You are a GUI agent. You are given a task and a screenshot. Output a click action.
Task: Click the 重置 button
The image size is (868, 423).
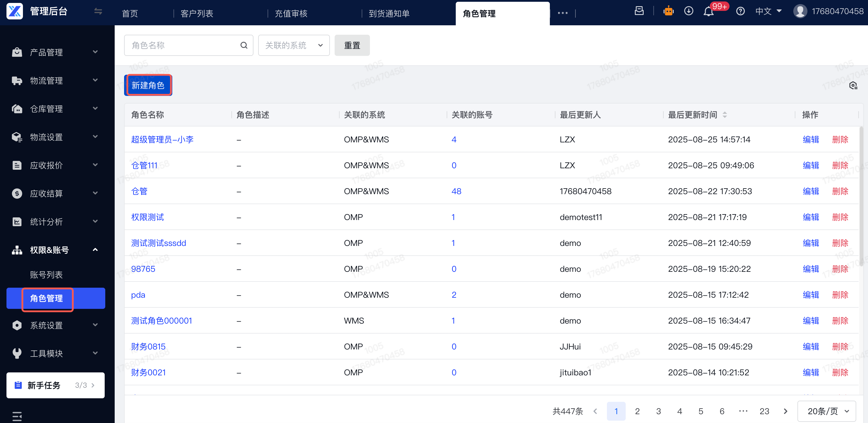(352, 45)
